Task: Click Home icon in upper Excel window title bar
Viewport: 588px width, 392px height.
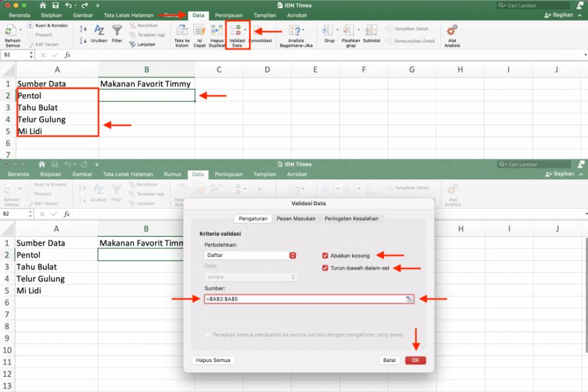Action: [43, 5]
